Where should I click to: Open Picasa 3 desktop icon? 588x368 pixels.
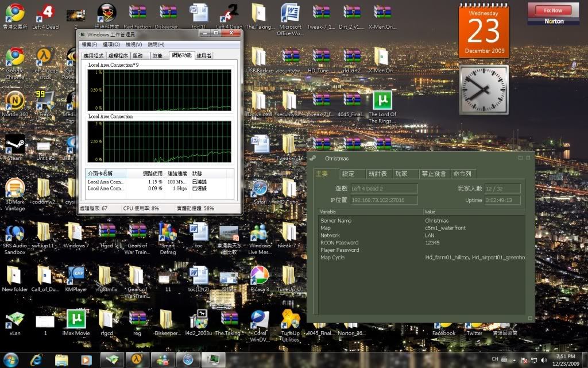[260, 276]
